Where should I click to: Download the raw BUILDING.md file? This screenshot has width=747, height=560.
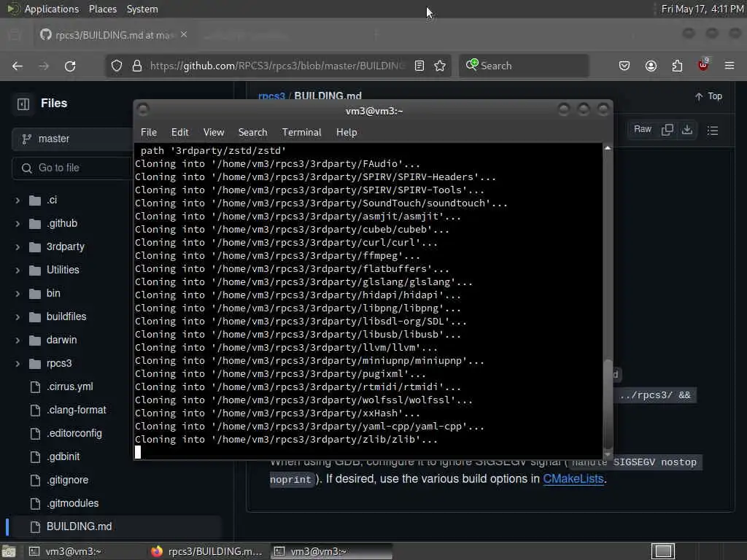click(687, 130)
